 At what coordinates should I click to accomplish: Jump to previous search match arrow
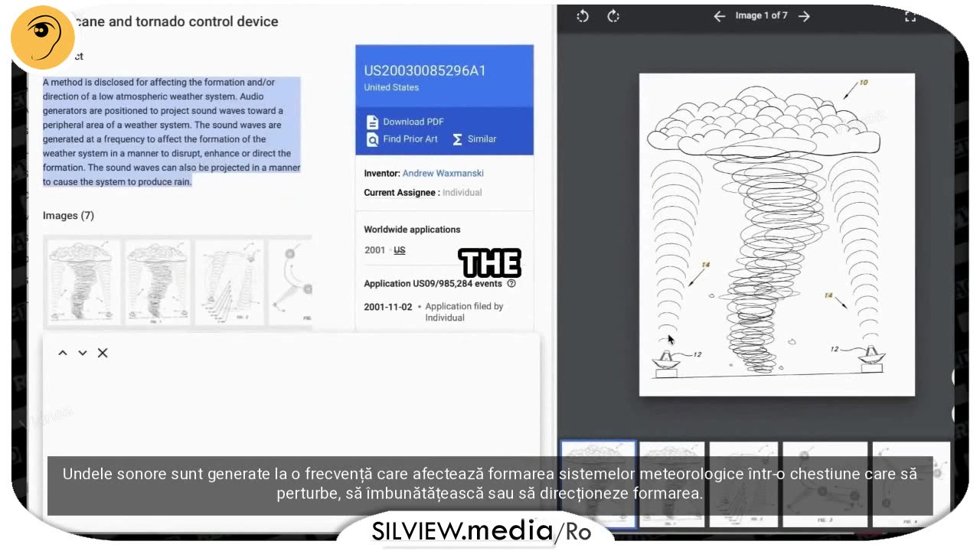coord(63,353)
